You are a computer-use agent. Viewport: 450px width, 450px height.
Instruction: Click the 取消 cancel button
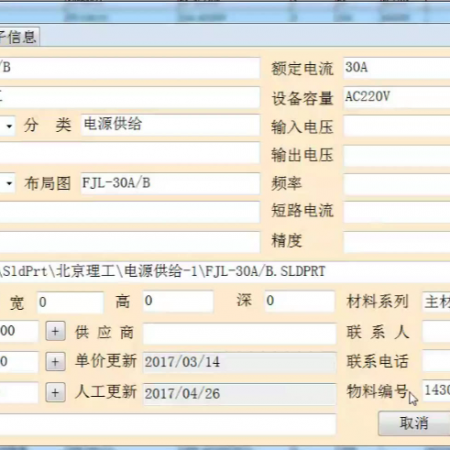[x=414, y=423]
